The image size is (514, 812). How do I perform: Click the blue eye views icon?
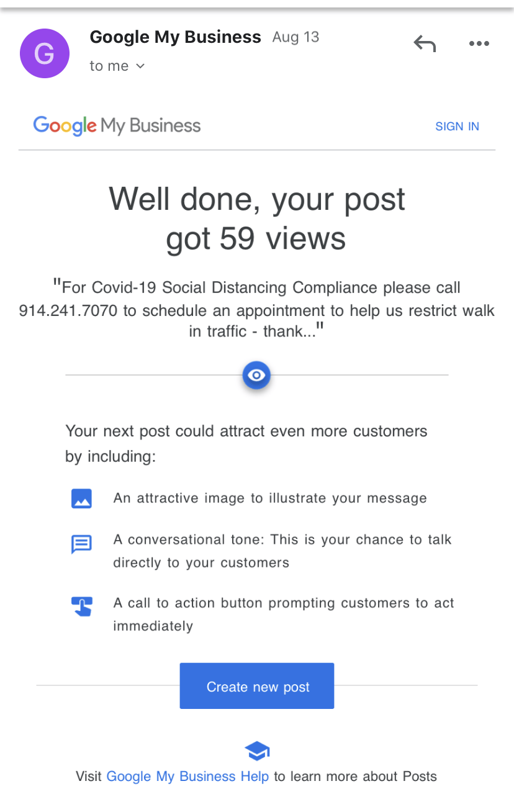256,375
